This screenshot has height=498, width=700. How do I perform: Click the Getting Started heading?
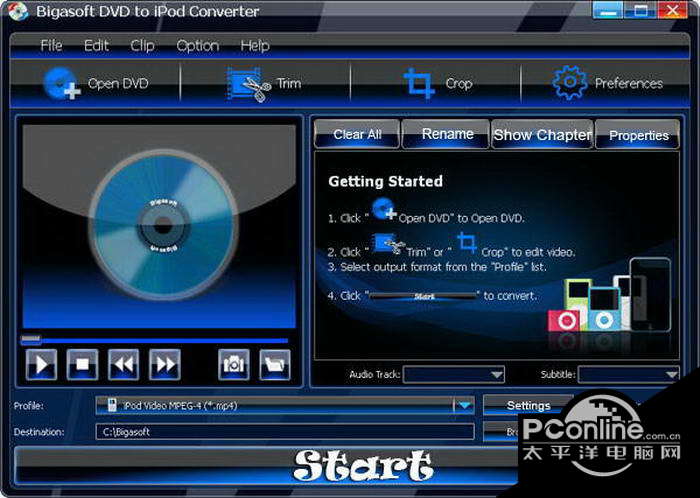385,181
